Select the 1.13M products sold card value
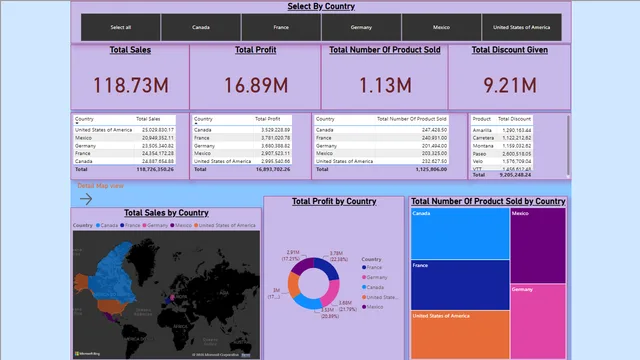Screen dimensions: 640x360 [385, 86]
